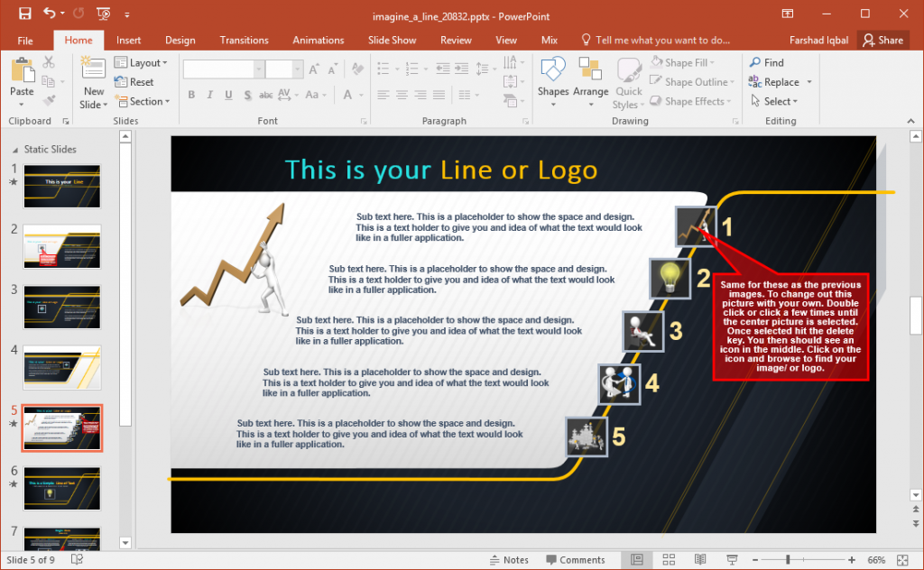
Task: Click the Replace icon in Editing group
Action: tap(778, 81)
